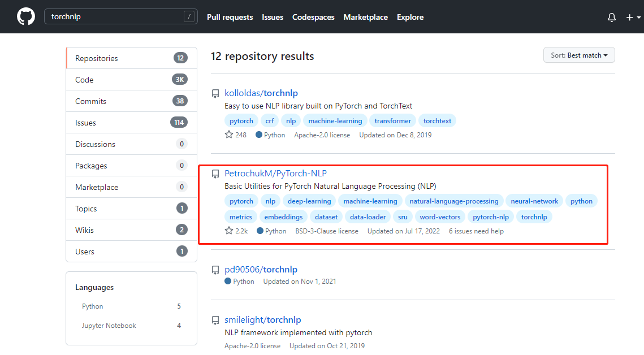Click the 248 stars count on kolloldas/torchnlp
This screenshot has height=355, width=644.
pyautogui.click(x=236, y=135)
